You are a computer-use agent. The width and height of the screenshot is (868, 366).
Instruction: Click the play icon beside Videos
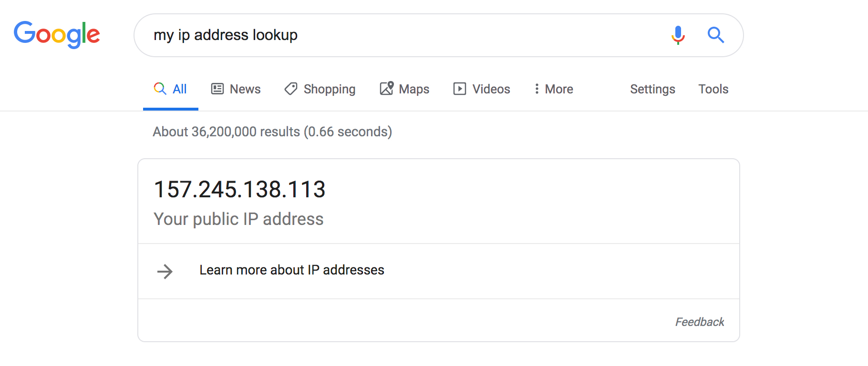460,89
